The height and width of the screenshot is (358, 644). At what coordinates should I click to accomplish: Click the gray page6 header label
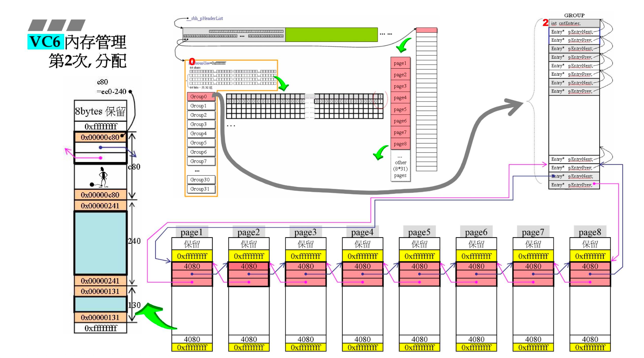click(x=476, y=232)
